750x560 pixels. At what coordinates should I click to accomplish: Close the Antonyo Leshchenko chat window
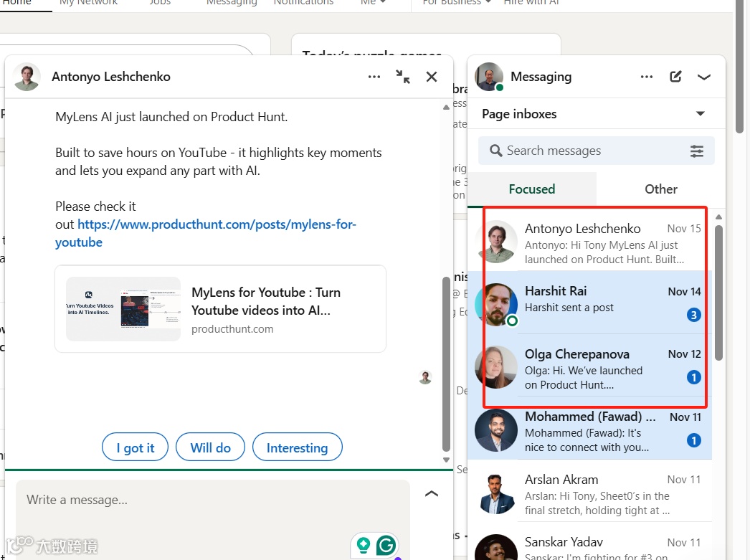432,77
